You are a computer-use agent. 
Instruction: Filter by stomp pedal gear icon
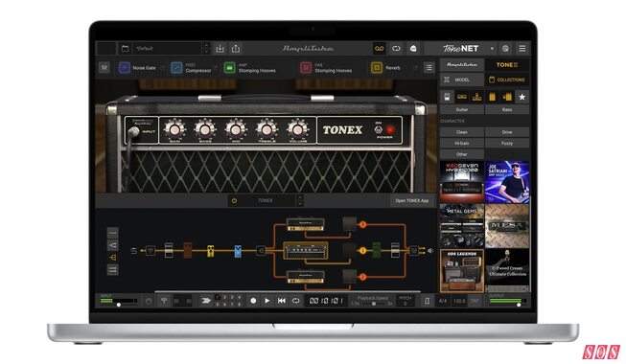click(447, 97)
